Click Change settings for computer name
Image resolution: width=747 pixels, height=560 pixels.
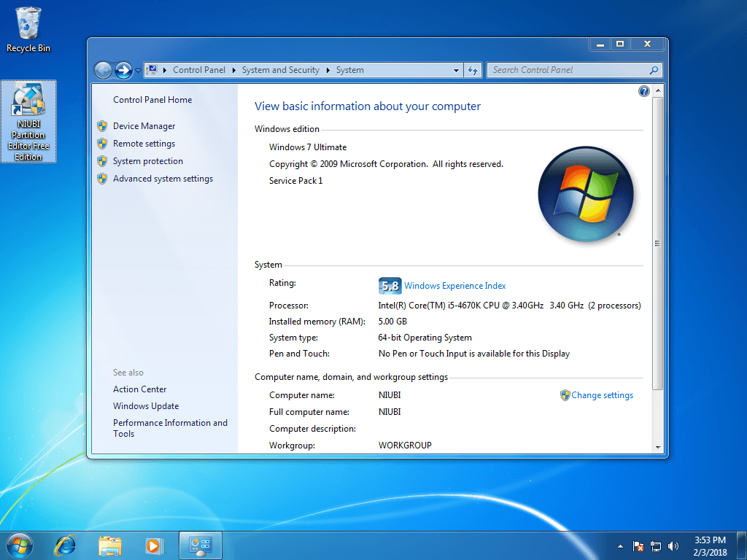coord(602,395)
